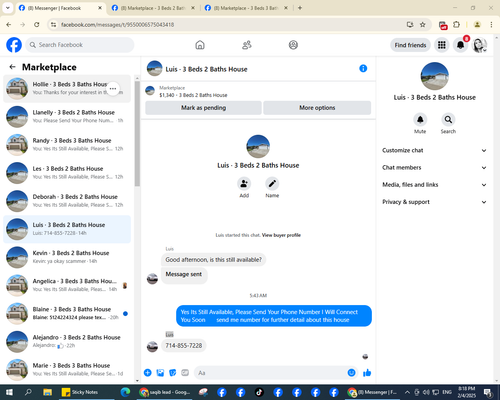Open Marie - 3 Beds 3 Baths House chat
This screenshot has height=400, width=500.
click(67, 369)
